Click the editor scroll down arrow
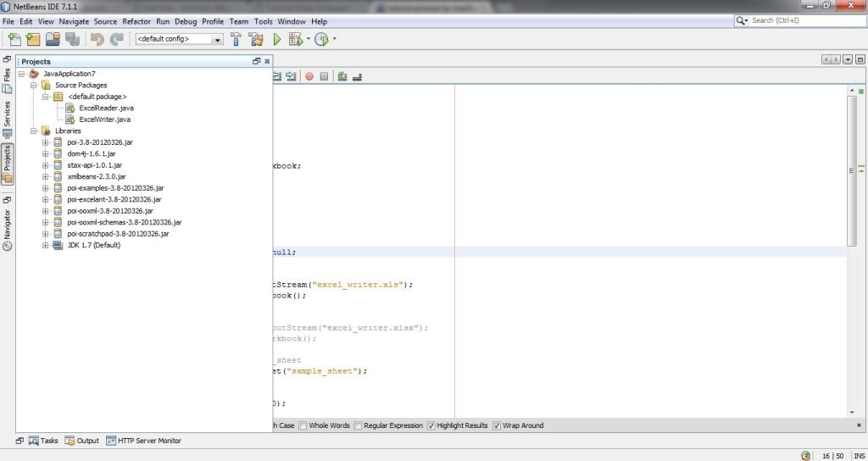 (852, 413)
